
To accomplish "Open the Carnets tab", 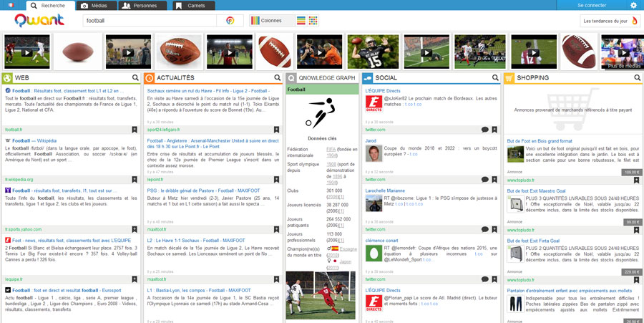I will coord(193,6).
